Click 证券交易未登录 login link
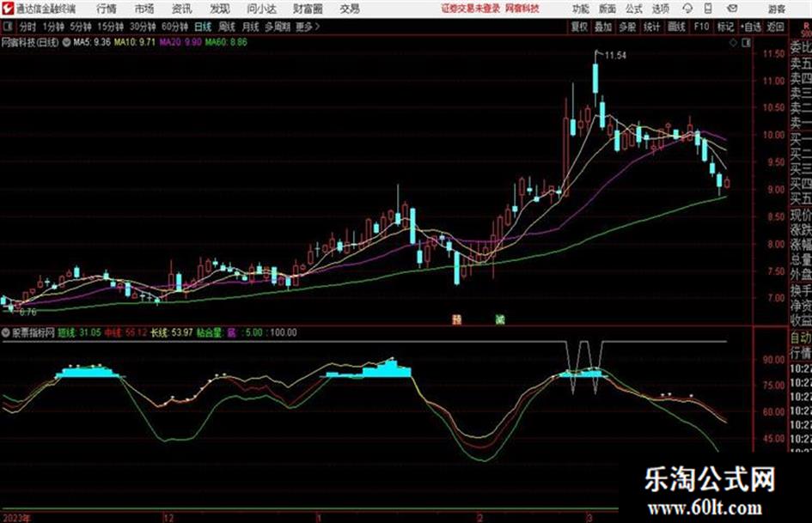 pyautogui.click(x=471, y=9)
